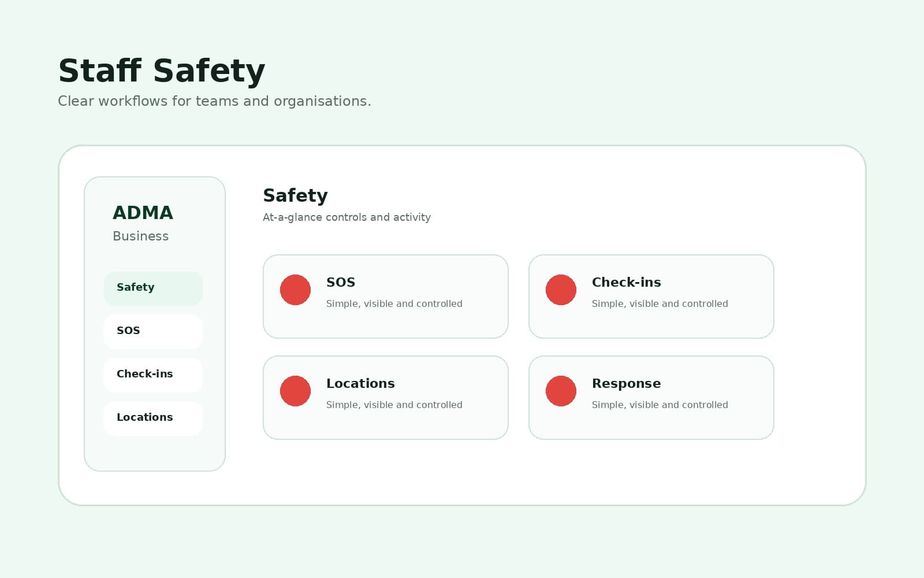The height and width of the screenshot is (578, 924).
Task: Click the red circle icon in the Locations card
Action: (295, 391)
